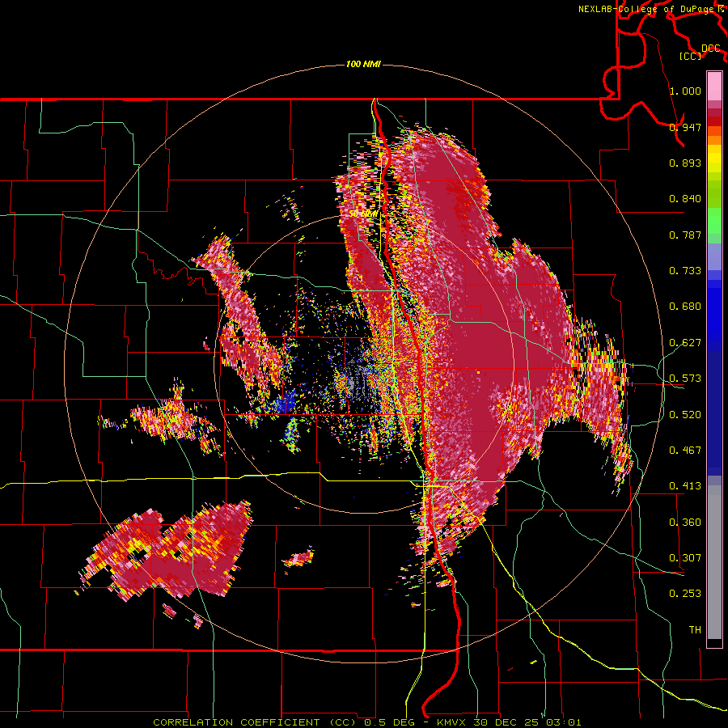Click the gray lower color bar segment
The width and height of the screenshot is (728, 728).
714,562
